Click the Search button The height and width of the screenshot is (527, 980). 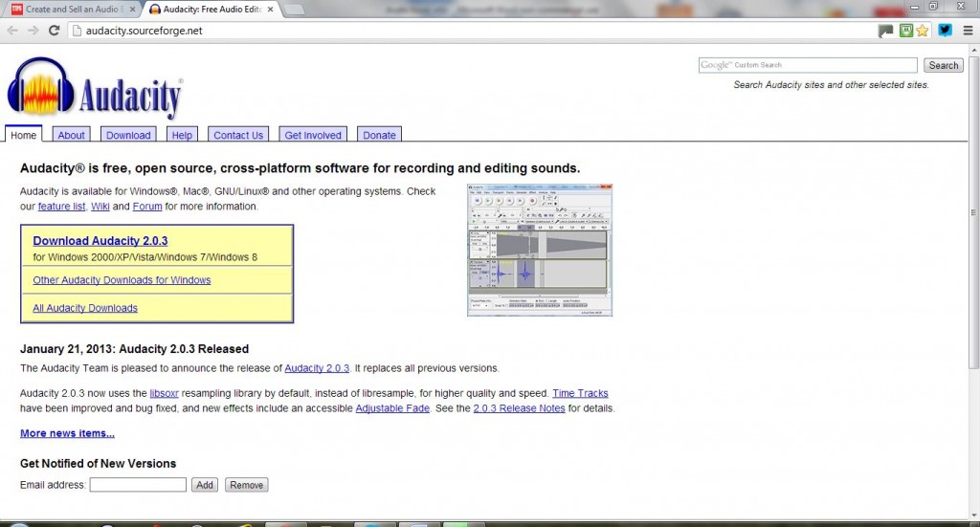coord(943,65)
